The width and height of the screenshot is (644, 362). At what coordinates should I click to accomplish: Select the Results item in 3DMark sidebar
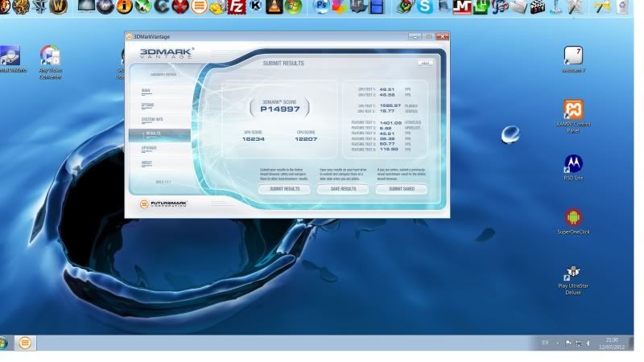click(159, 135)
